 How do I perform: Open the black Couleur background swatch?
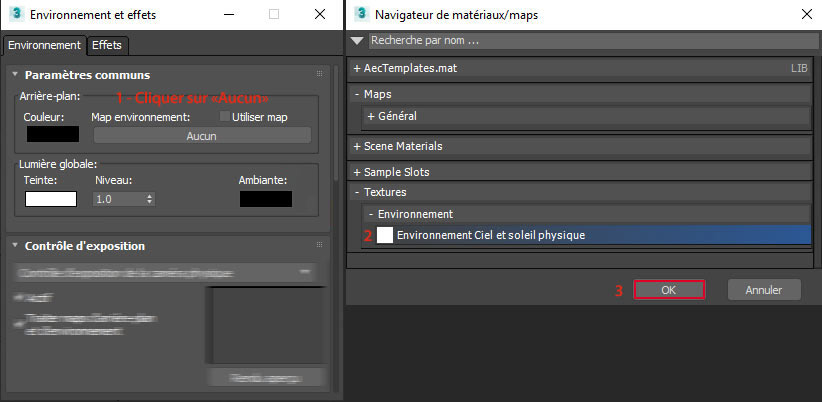click(52, 134)
